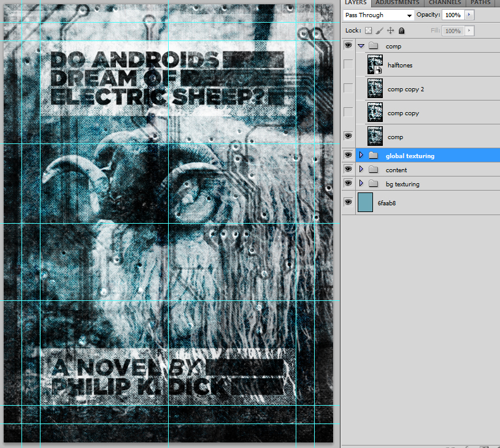
Task: Hide the global texturing group
Action: point(348,155)
